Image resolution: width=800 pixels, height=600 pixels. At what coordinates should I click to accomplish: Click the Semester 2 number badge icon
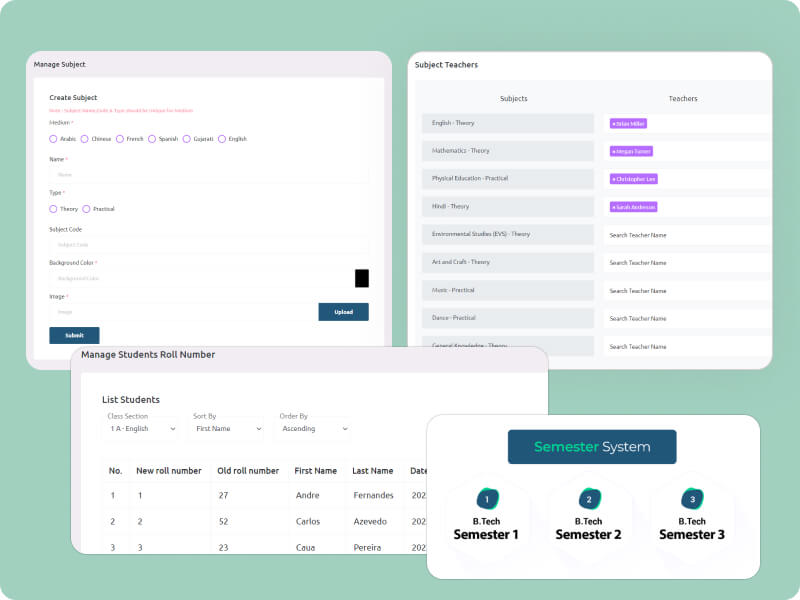click(589, 499)
